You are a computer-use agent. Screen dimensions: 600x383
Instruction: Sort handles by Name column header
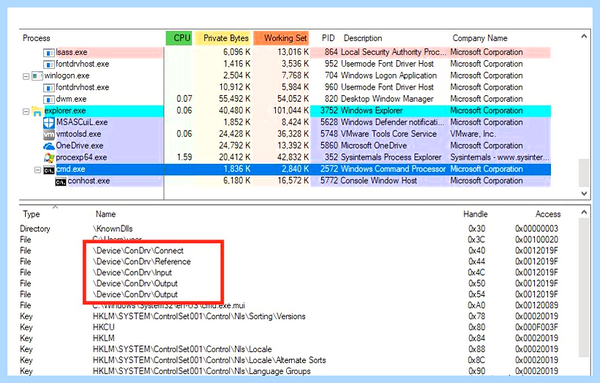[106, 214]
